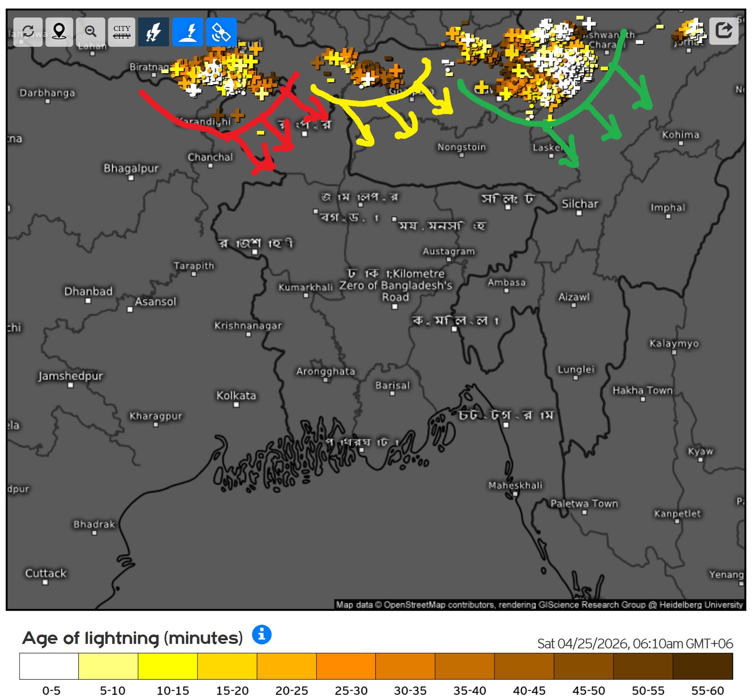
Task: Click the Kohima city label
Action: click(680, 135)
